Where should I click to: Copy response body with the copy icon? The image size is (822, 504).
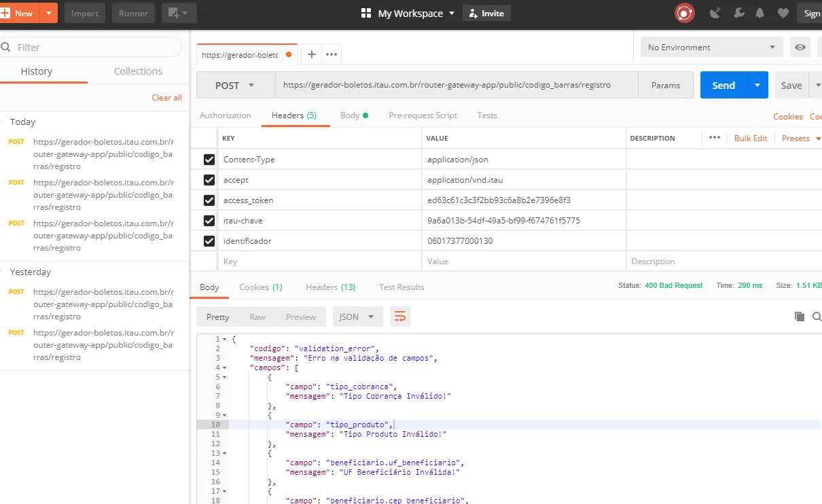800,317
